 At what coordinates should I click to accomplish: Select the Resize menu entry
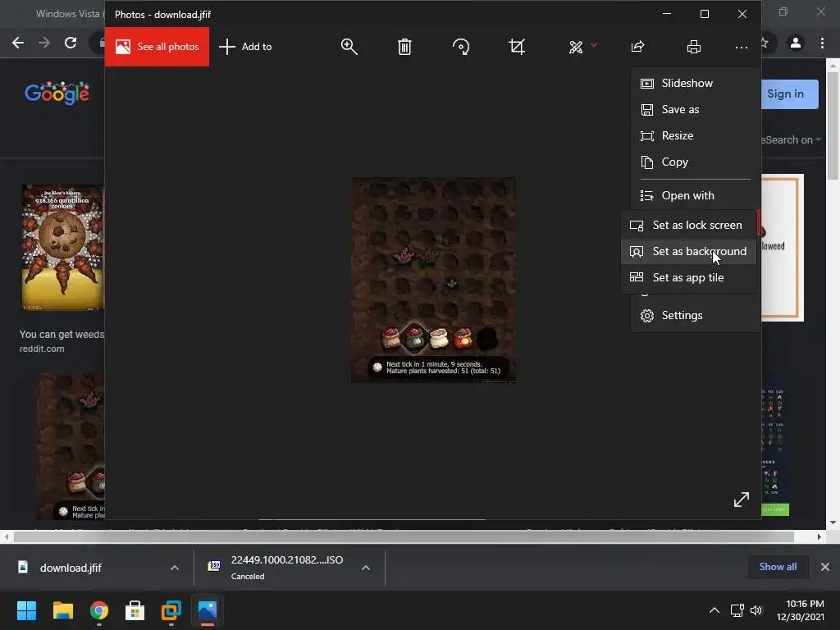(695, 135)
